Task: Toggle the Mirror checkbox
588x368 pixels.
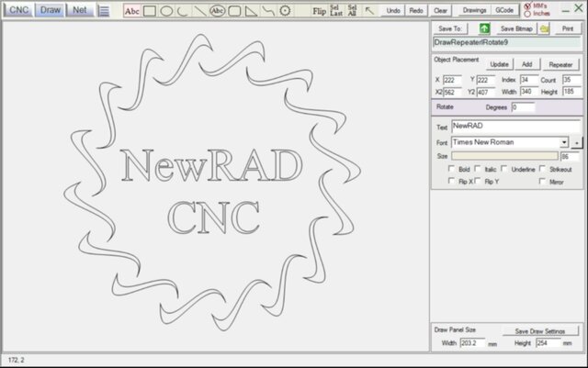Action: click(x=542, y=181)
